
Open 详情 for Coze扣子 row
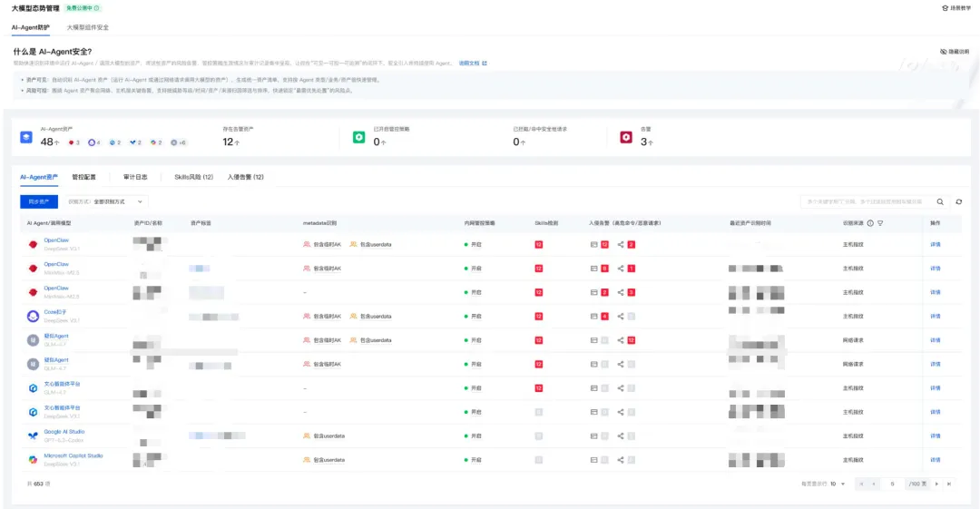935,317
